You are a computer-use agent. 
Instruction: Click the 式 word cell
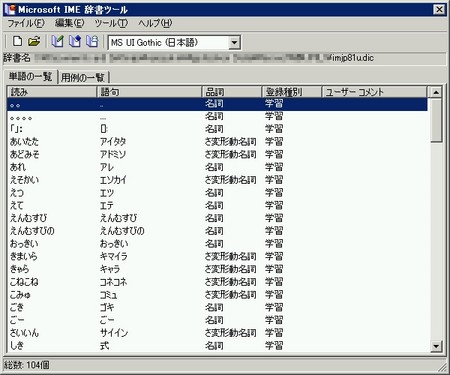pos(105,345)
